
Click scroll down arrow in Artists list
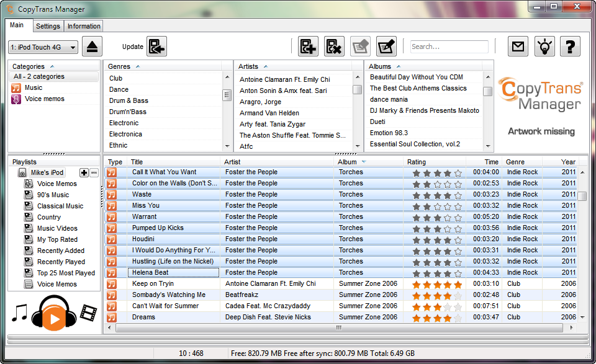click(x=358, y=146)
